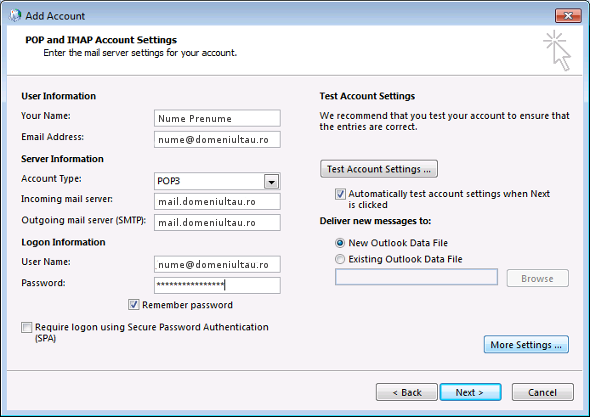This screenshot has width=590, height=417.
Task: Click inside the Password field
Action: pos(217,285)
